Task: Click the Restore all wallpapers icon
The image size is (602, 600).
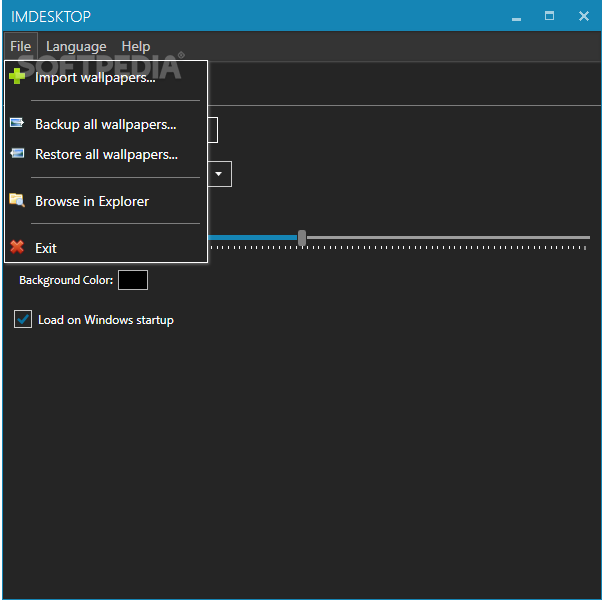Action: pos(17,153)
